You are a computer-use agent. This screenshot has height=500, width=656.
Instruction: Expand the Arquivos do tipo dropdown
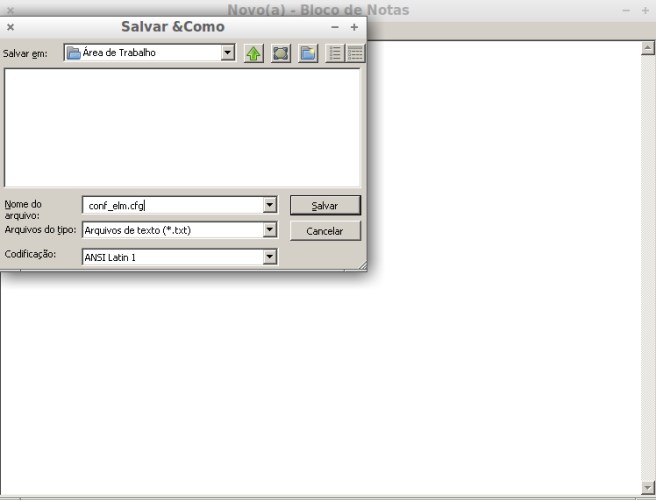[269, 230]
